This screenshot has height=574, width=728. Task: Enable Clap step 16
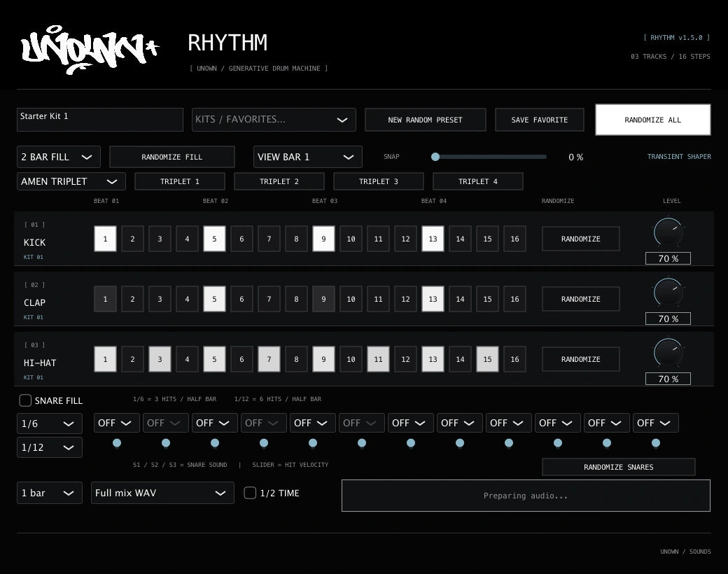tap(515, 299)
